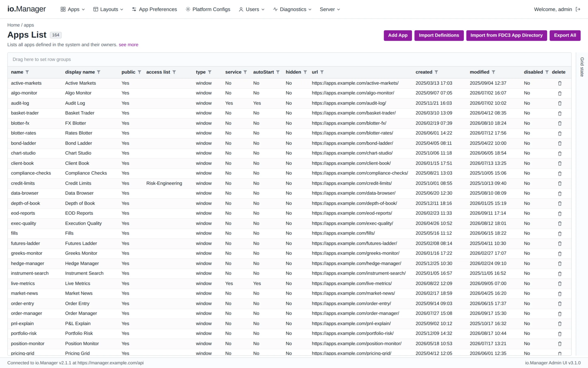The height and width of the screenshot is (368, 588).
Task: Go to App Preferences
Action: pos(154,9)
